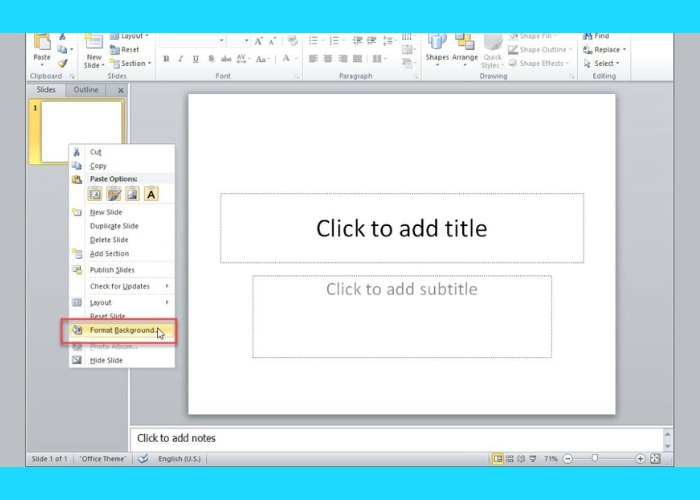
Task: Toggle Strikethrough formatting
Action: click(226, 59)
